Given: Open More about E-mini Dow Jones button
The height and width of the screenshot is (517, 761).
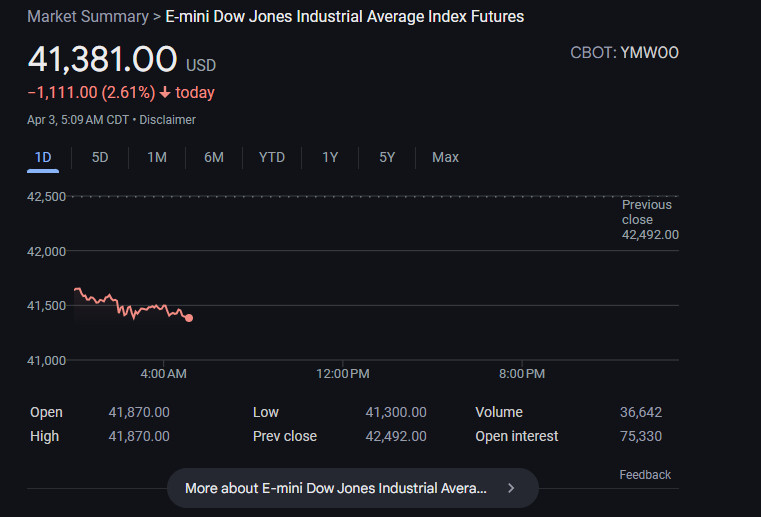Looking at the screenshot, I should (353, 488).
